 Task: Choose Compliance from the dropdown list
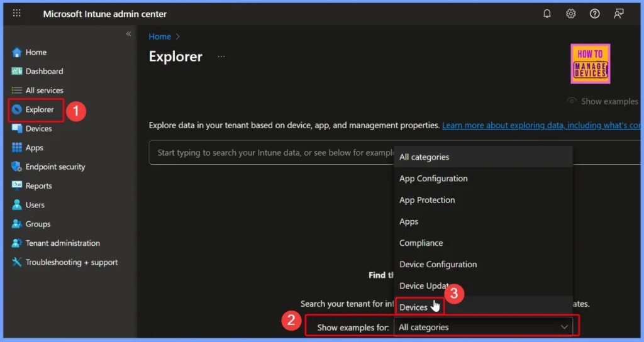(x=484, y=243)
